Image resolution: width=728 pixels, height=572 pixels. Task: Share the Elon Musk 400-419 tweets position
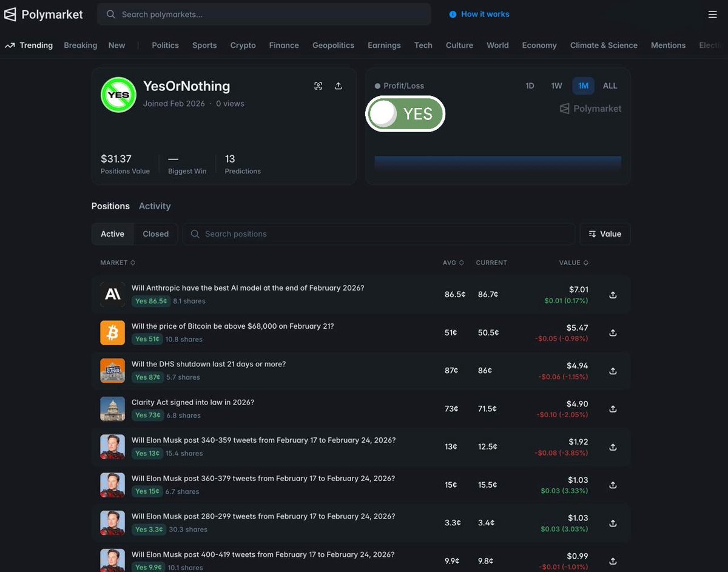pos(613,561)
